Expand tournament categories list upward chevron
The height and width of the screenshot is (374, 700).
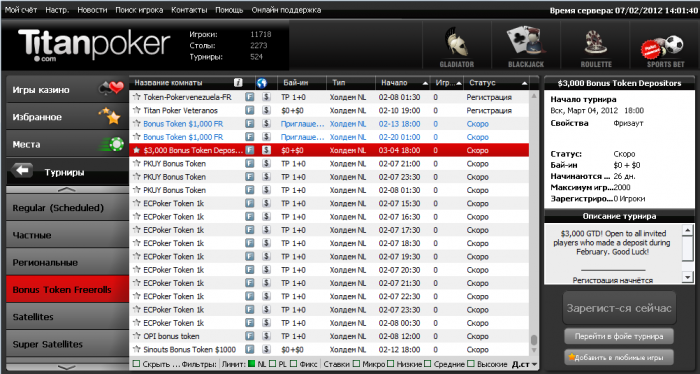(x=67, y=190)
